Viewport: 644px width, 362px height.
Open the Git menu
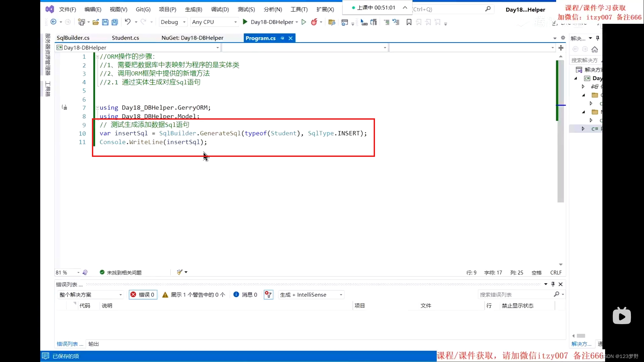pos(143,9)
